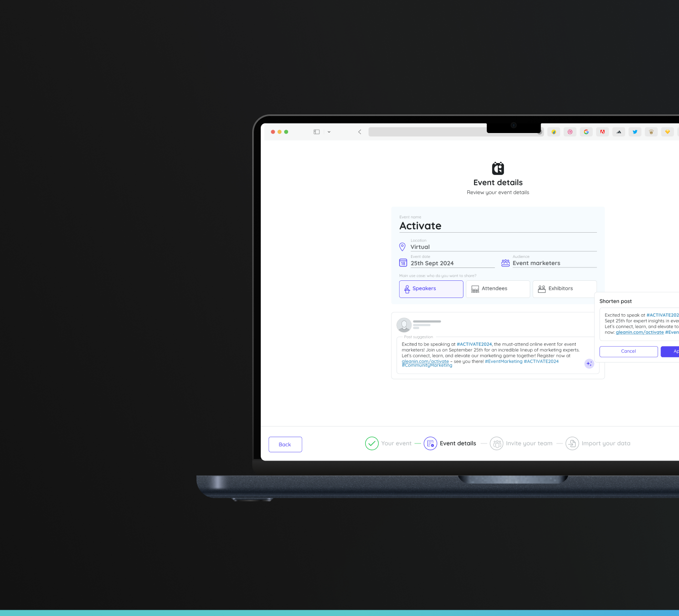Image resolution: width=679 pixels, height=616 pixels.
Task: Click the browser address bar
Action: point(455,132)
